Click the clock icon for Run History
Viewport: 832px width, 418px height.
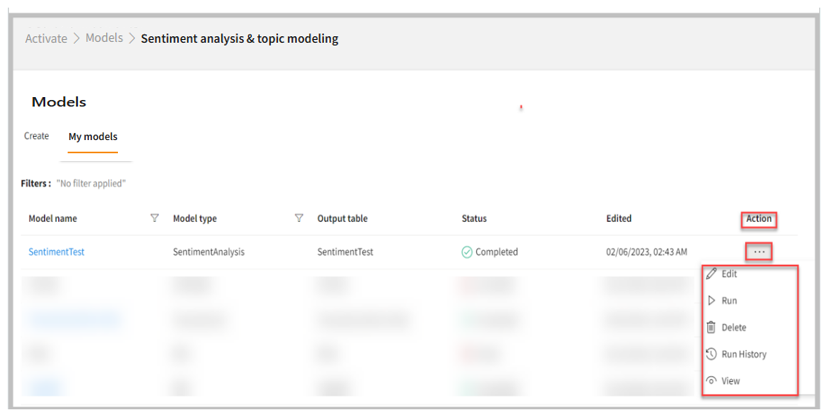pyautogui.click(x=711, y=354)
